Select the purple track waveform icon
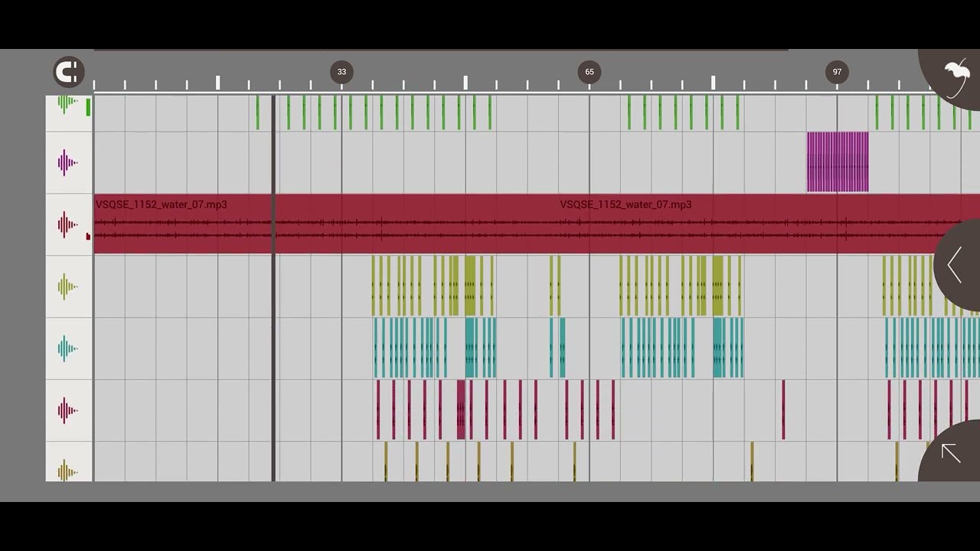 point(67,162)
